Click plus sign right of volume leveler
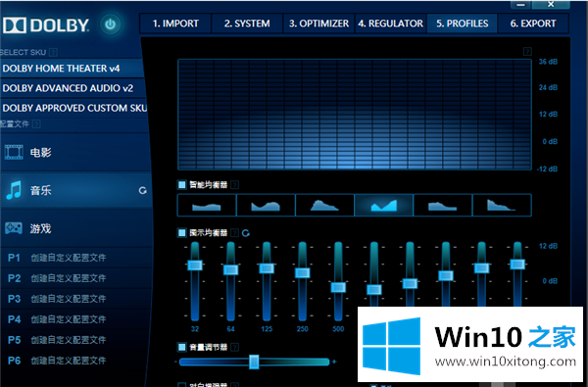The width and height of the screenshot is (588, 387). tap(334, 362)
